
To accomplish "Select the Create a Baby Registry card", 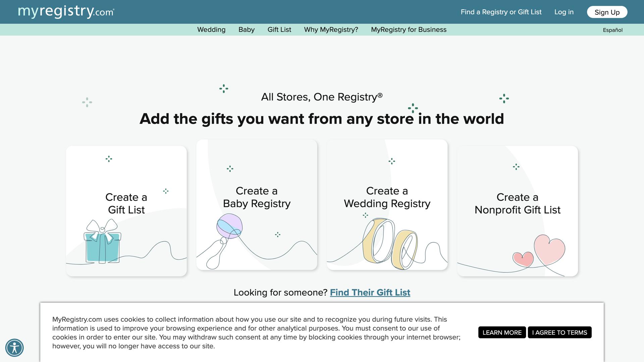I will [x=256, y=197].
